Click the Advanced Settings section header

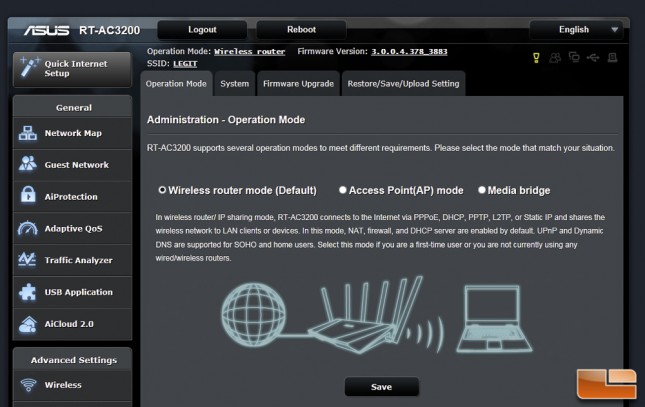[73, 360]
